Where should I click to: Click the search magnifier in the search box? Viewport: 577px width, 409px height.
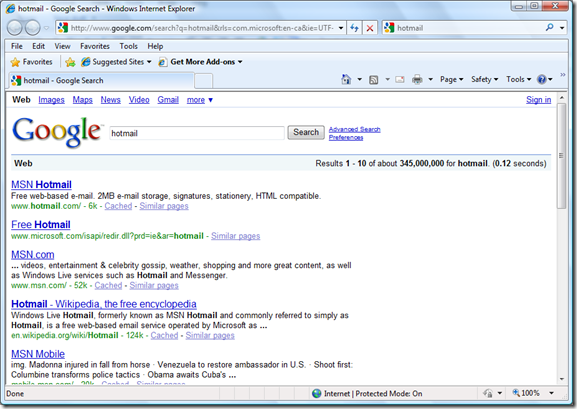tap(549, 28)
